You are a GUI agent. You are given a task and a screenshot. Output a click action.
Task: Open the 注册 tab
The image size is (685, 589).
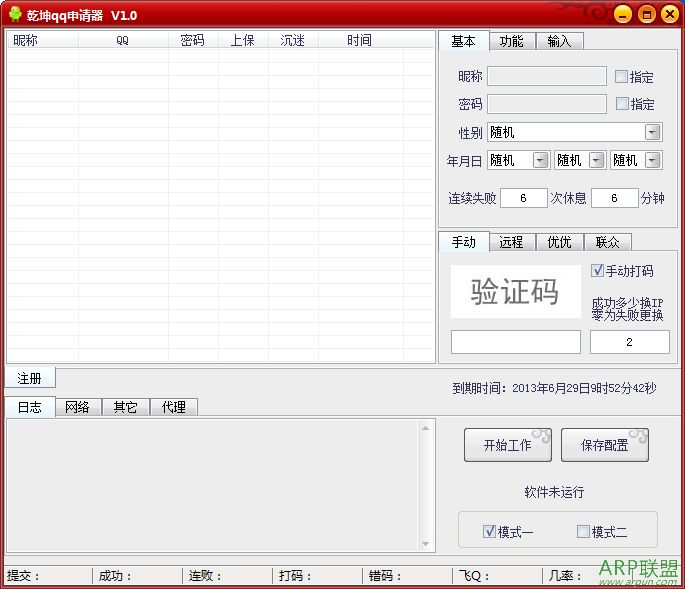coord(30,378)
